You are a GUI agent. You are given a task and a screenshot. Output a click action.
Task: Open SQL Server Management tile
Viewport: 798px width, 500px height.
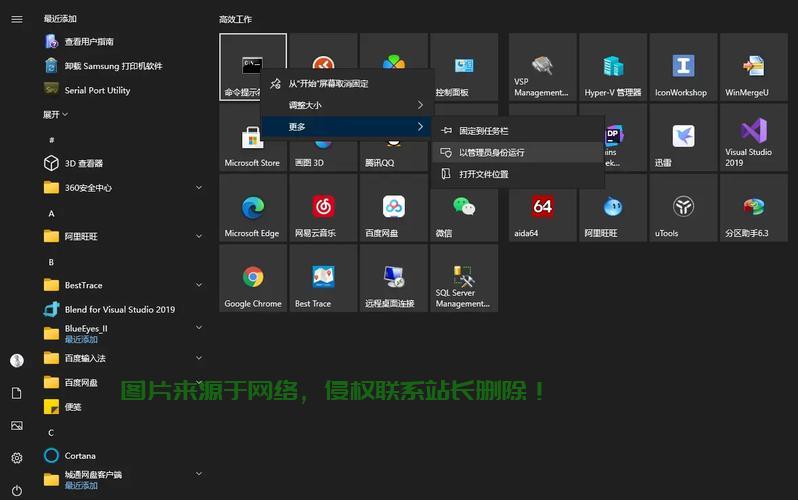point(464,279)
